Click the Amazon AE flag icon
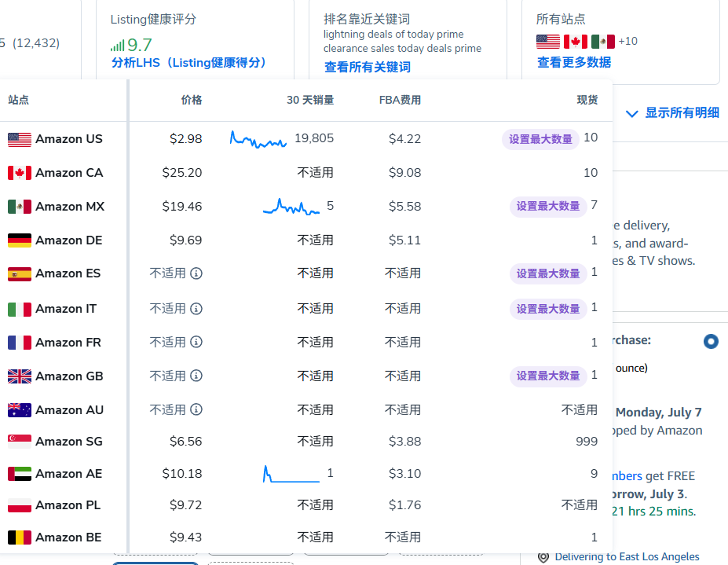Image resolution: width=728 pixels, height=565 pixels. 20,474
